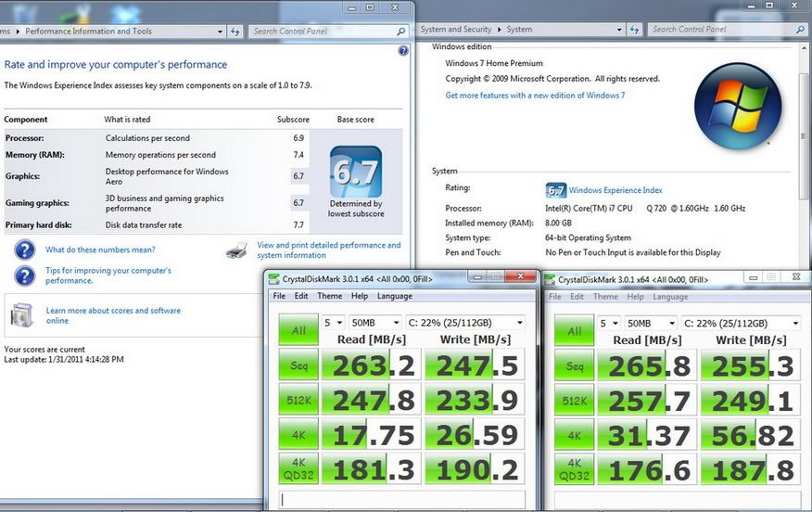Click the question icon beside 'Tips for improving'

[24, 275]
